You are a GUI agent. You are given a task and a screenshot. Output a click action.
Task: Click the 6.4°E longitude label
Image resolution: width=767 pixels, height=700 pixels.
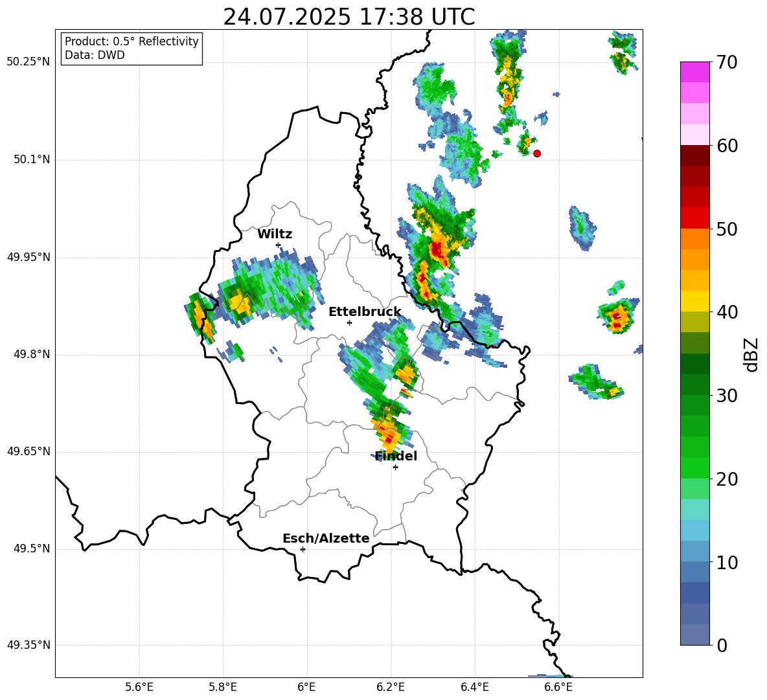point(474,687)
